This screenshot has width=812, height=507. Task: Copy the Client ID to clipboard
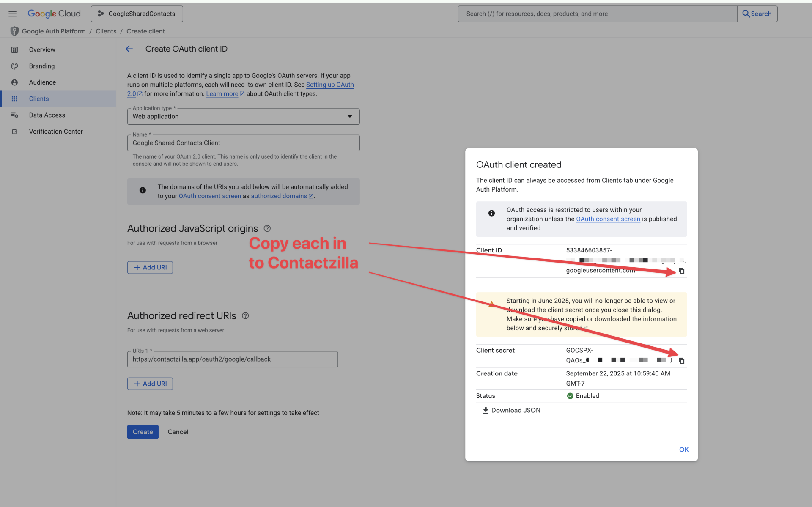coord(681,271)
